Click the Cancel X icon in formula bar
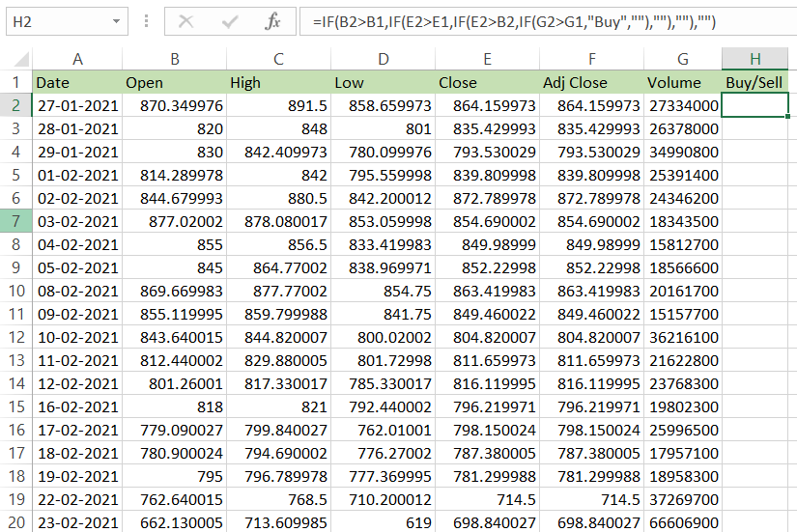Viewport: 797px width, 532px height. tap(186, 21)
